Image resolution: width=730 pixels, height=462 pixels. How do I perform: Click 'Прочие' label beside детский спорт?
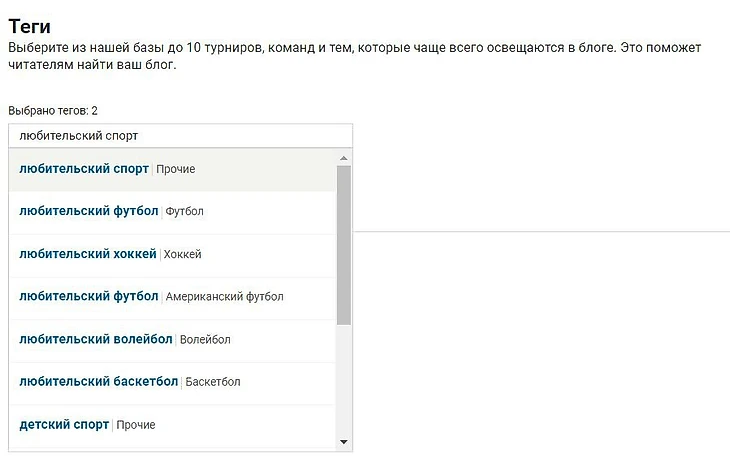136,425
